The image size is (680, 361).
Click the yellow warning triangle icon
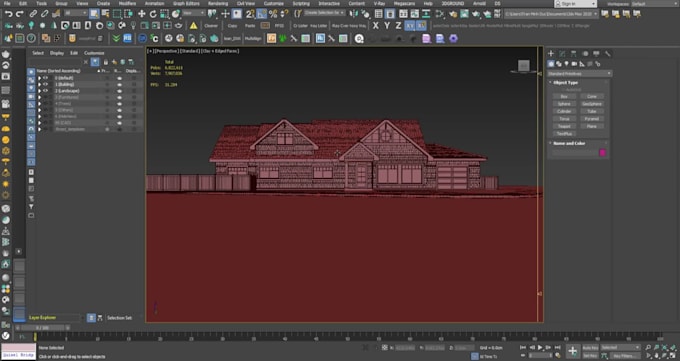pyautogui.click(x=193, y=26)
